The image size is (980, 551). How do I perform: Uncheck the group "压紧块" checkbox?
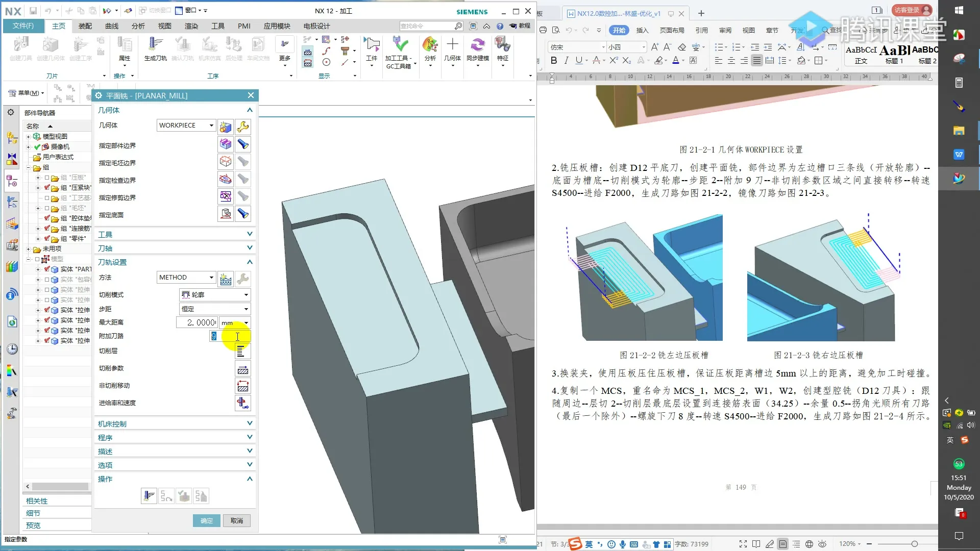47,188
